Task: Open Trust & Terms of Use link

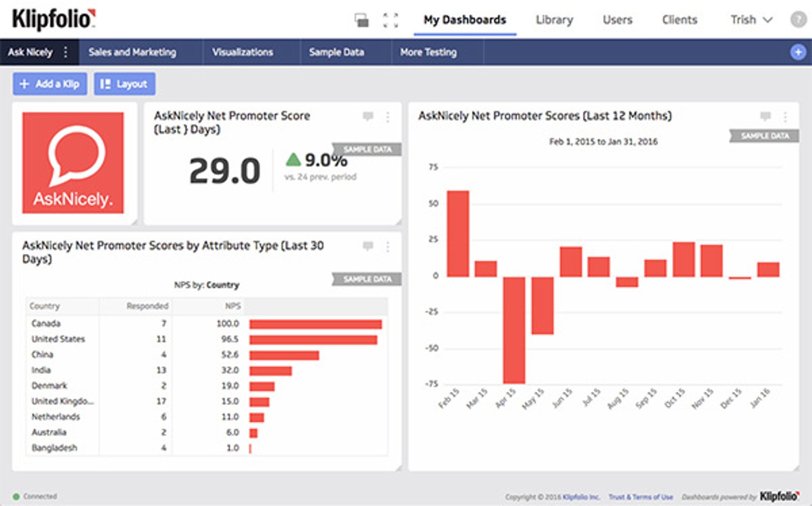Action: tap(640, 497)
